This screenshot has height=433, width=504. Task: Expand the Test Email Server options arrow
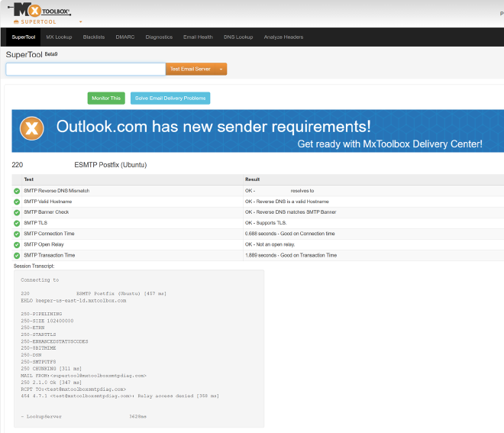click(221, 69)
